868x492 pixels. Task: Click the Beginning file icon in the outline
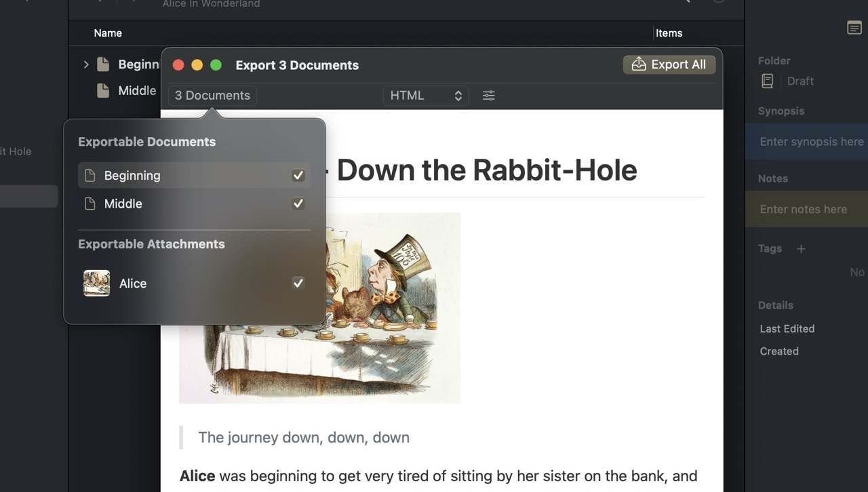tap(103, 64)
